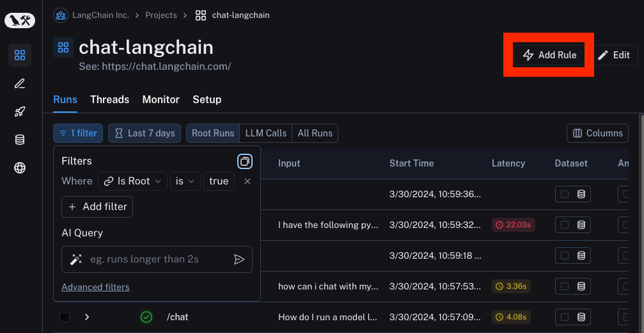Image resolution: width=644 pixels, height=333 pixels.
Task: Click the Add Rule button
Action: [549, 55]
